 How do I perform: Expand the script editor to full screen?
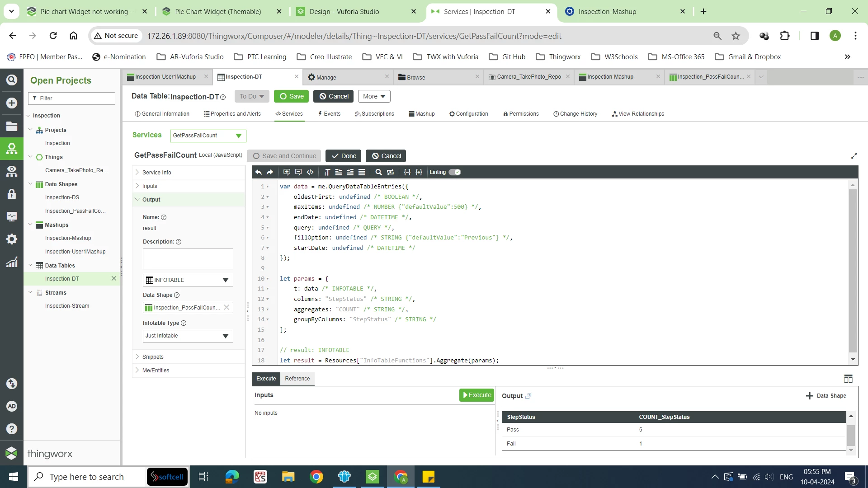pyautogui.click(x=854, y=156)
